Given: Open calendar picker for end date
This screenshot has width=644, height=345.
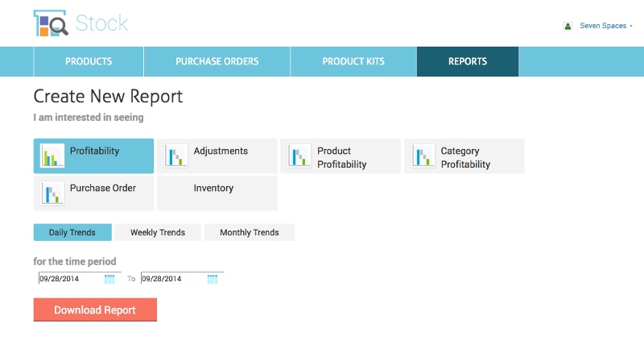Looking at the screenshot, I should pos(213,279).
